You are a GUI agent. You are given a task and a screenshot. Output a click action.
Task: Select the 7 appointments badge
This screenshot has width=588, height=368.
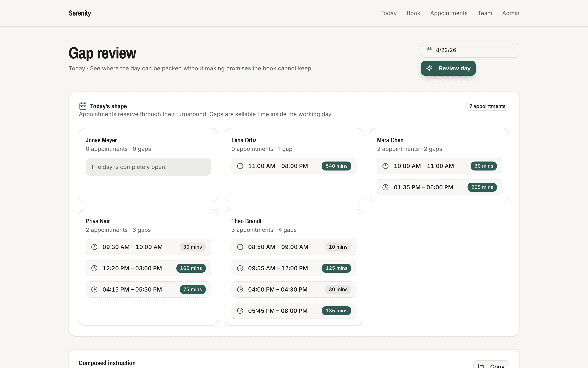point(487,106)
